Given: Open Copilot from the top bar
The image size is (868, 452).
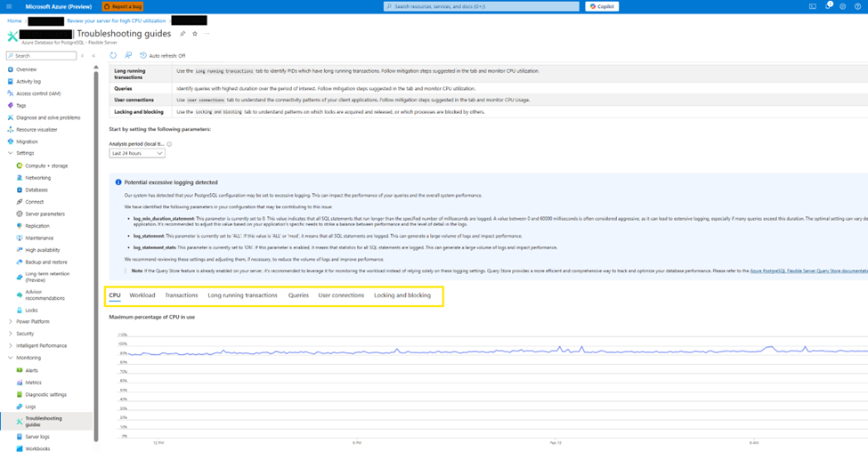Looking at the screenshot, I should click(602, 6).
